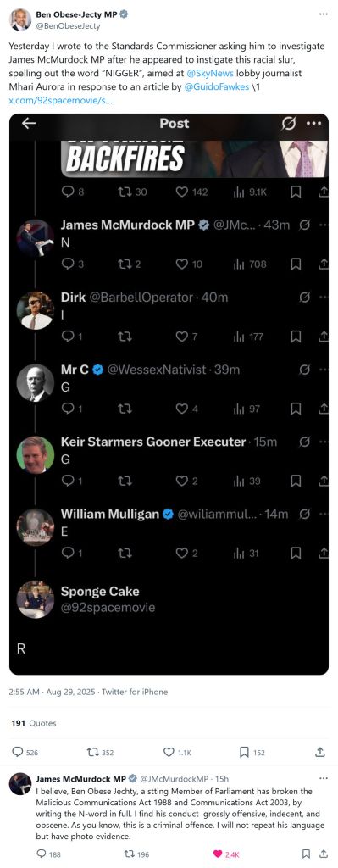This screenshot has height=868, width=338.
Task: Click the Ben Obese-Jecty MP display name
Action: tap(76, 14)
